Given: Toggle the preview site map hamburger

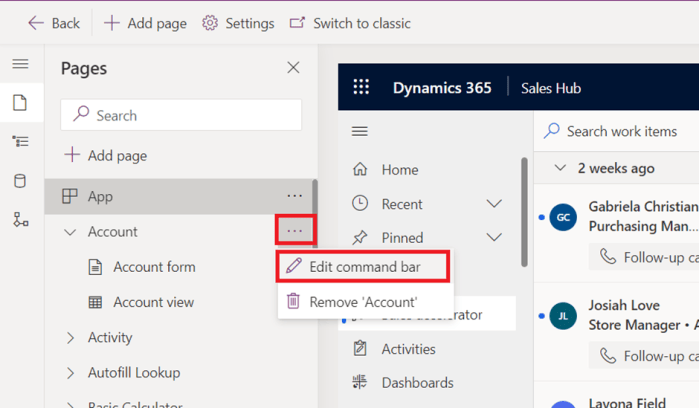Looking at the screenshot, I should [360, 131].
